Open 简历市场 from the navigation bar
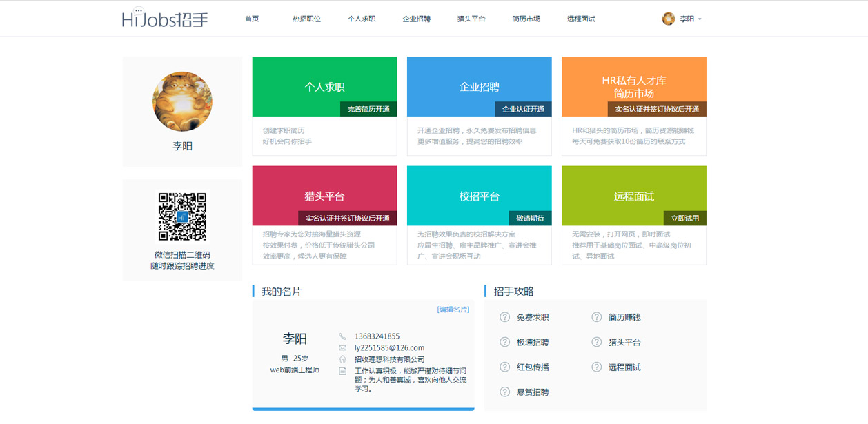The height and width of the screenshot is (424, 868). pos(526,19)
